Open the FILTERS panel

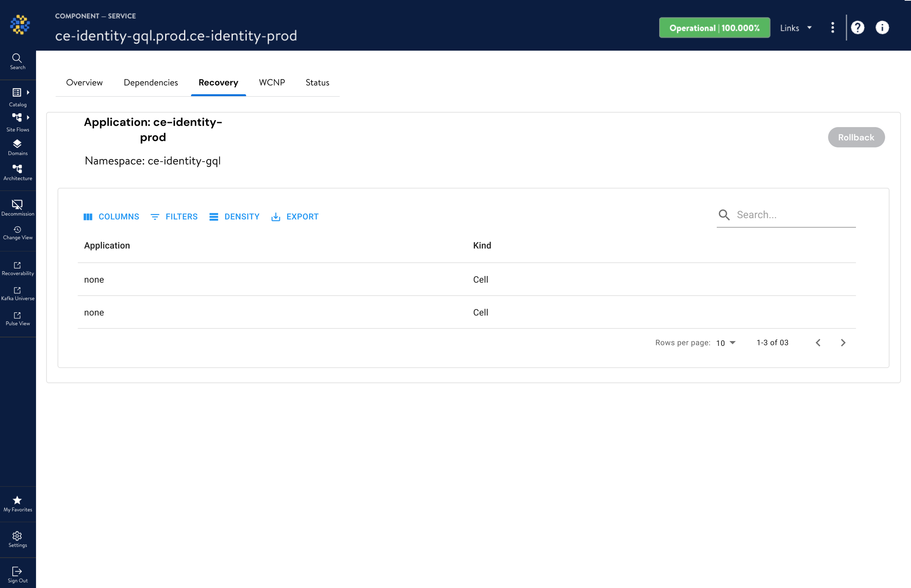(174, 217)
